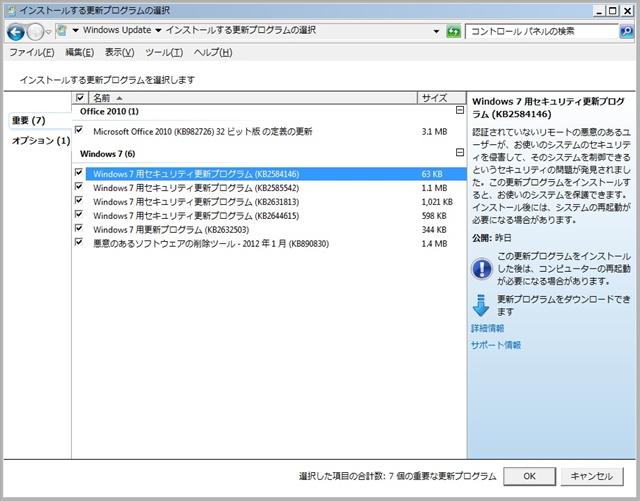Click the Windows 7 (6) group heading
This screenshot has width=640, height=501.
coord(108,154)
